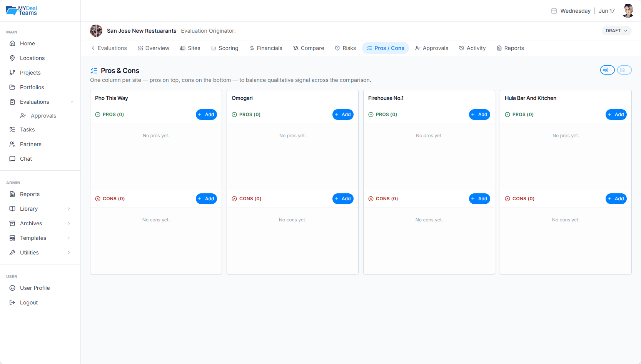Expand the Library submenu arrow
This screenshot has width=641, height=364.
tap(69, 209)
